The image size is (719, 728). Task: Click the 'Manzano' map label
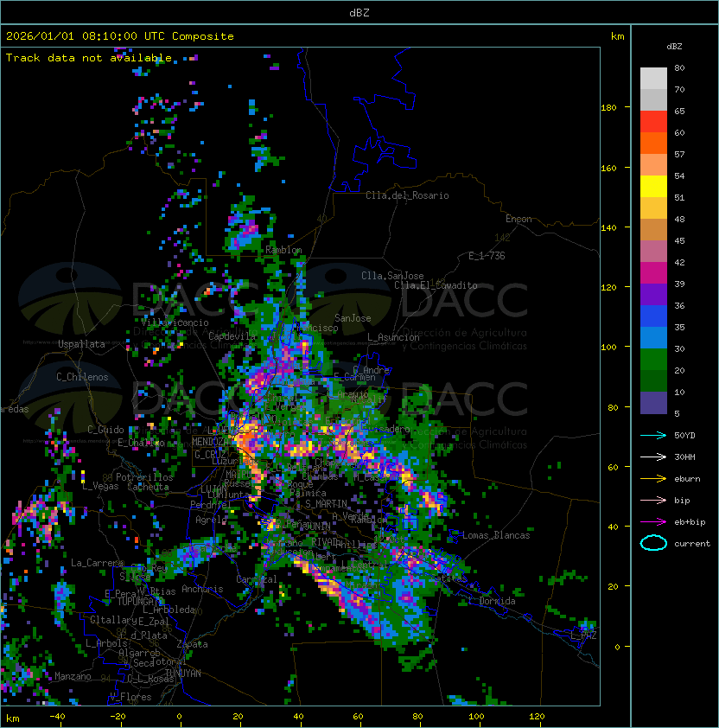point(73,676)
